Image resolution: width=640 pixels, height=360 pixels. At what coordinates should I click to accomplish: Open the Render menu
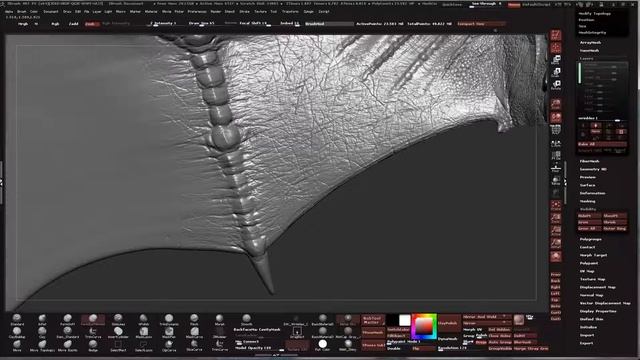pos(216,12)
